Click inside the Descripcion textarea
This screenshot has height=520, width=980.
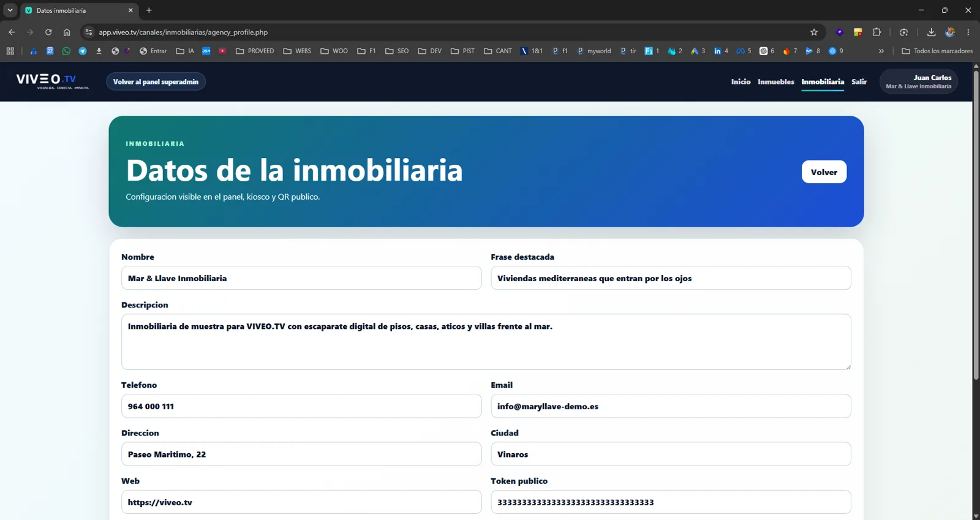coord(486,342)
